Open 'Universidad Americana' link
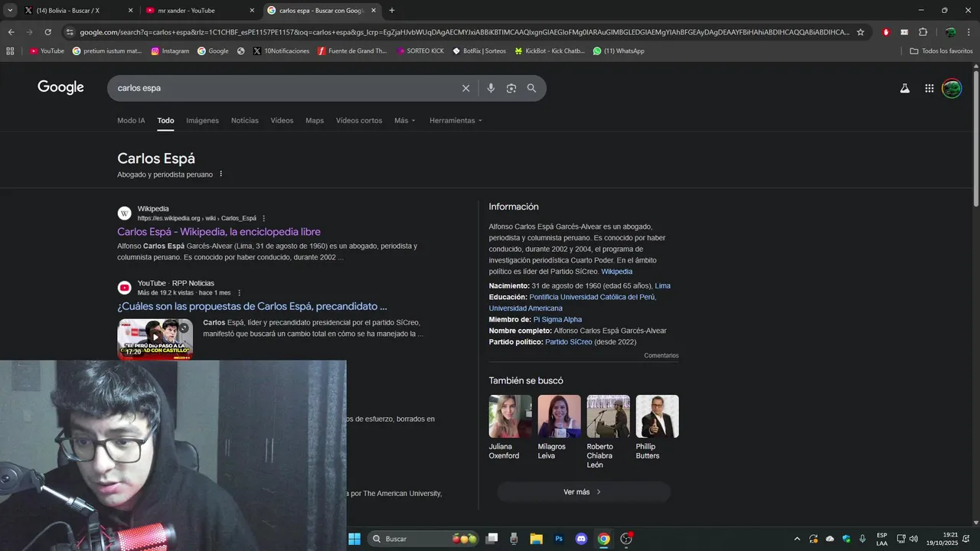This screenshot has width=980, height=551. click(x=526, y=308)
